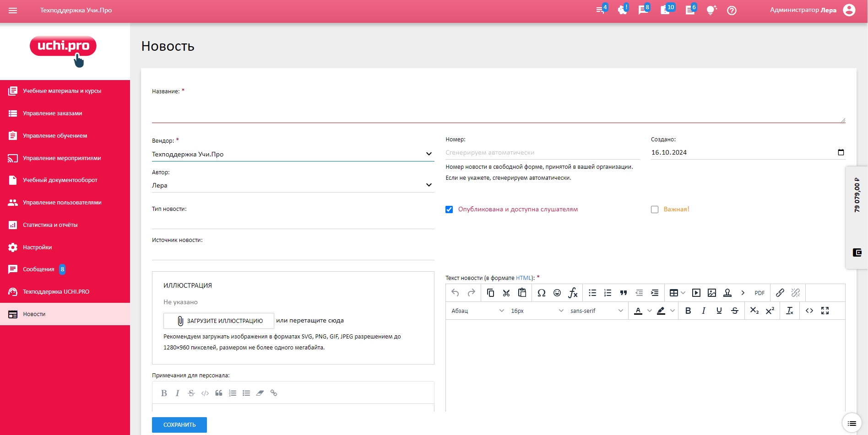
Task: Open 'Техподдержка UCHI.PRO' sidebar link
Action: point(65,292)
